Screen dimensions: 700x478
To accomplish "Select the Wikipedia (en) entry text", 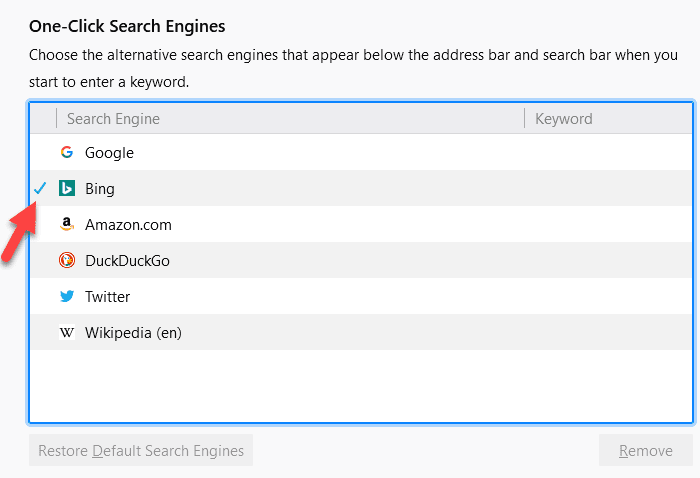I will [133, 333].
